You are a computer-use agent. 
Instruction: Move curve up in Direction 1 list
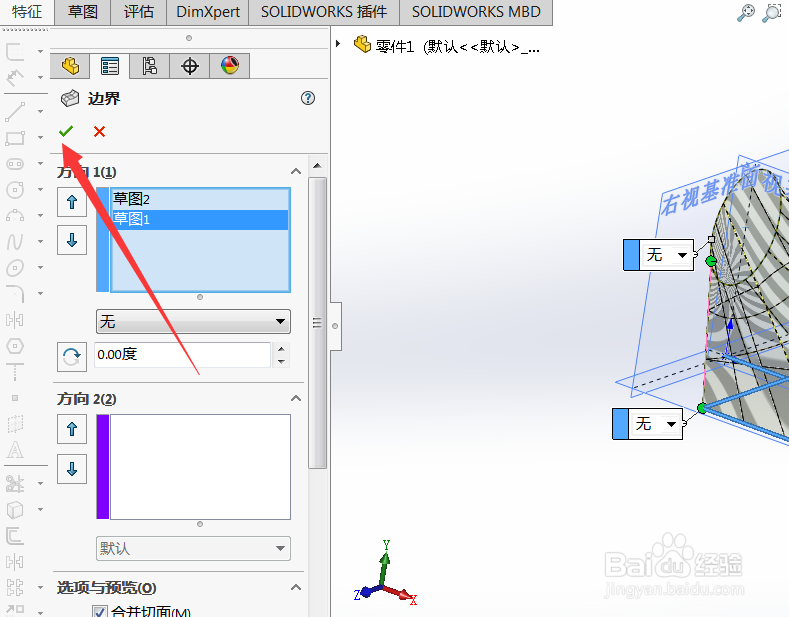pos(72,202)
